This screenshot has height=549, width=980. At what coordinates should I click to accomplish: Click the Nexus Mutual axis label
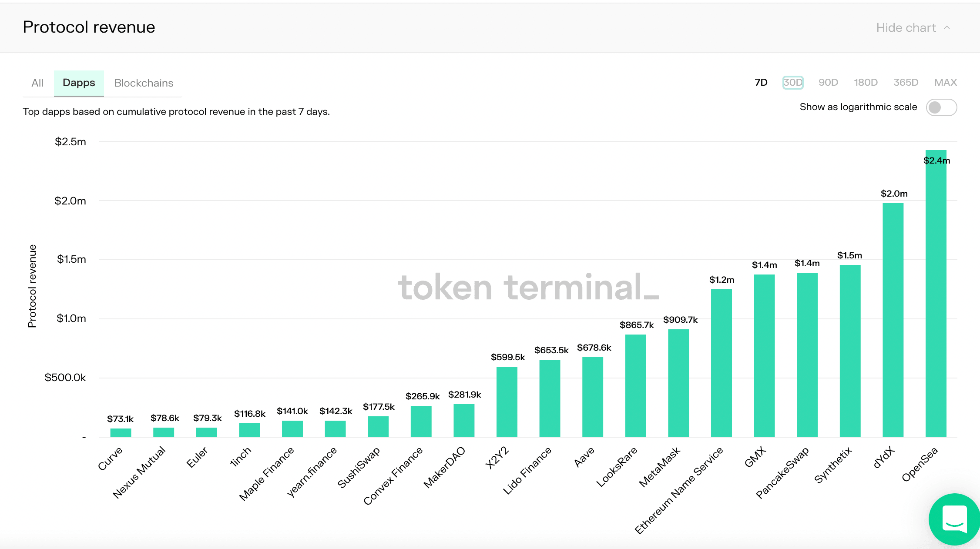[139, 472]
